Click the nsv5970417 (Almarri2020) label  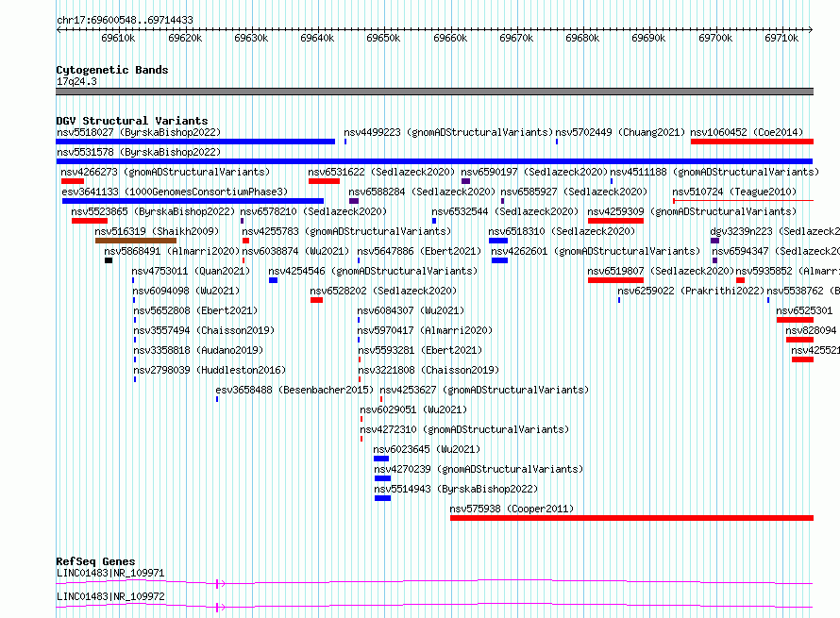pyautogui.click(x=425, y=330)
